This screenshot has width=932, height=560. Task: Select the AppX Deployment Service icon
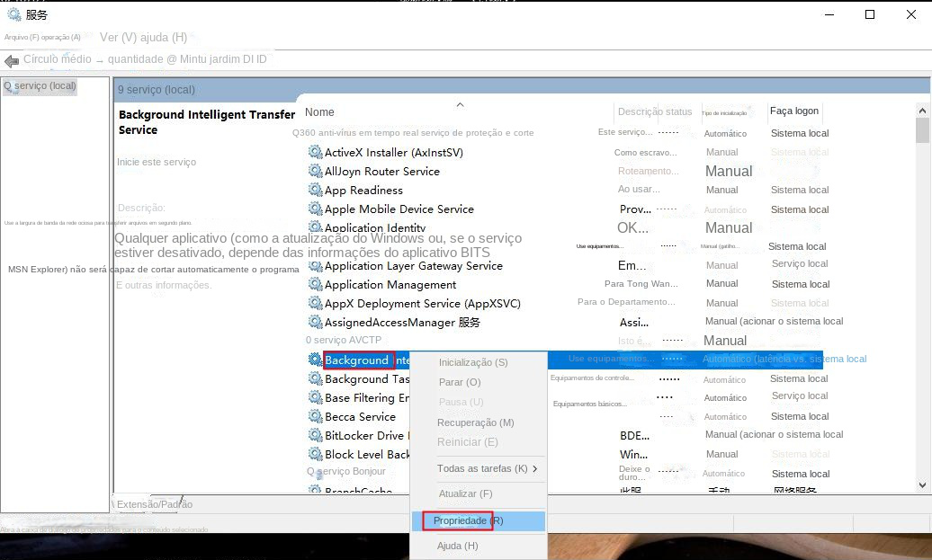[x=316, y=303]
